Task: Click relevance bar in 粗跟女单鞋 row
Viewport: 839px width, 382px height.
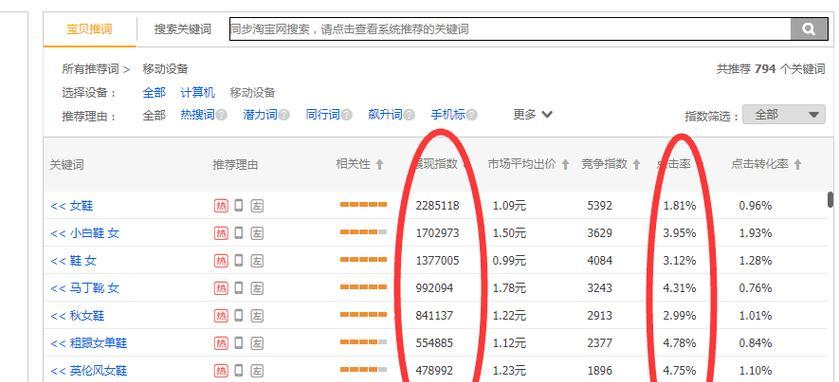Action: 363,342
